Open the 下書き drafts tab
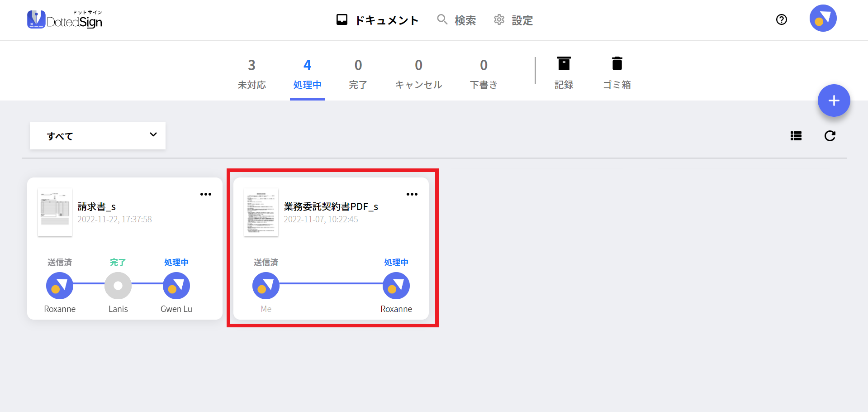The height and width of the screenshot is (412, 868). tap(484, 74)
